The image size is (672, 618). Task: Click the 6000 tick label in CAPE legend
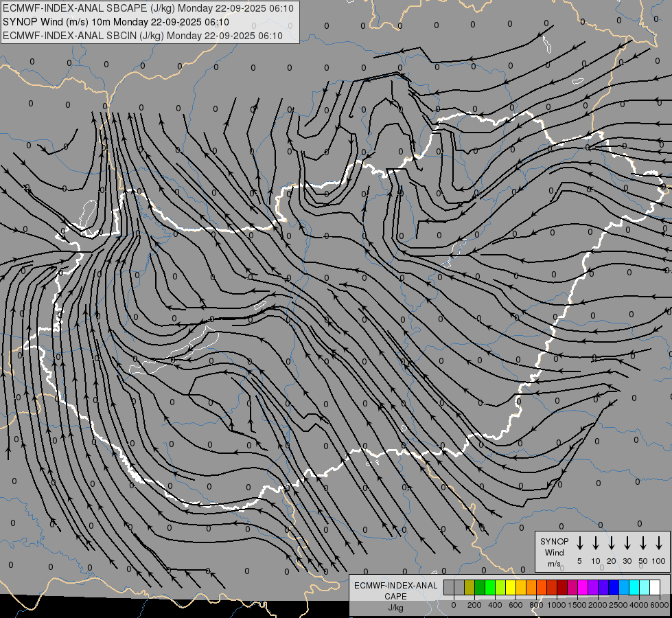click(660, 605)
